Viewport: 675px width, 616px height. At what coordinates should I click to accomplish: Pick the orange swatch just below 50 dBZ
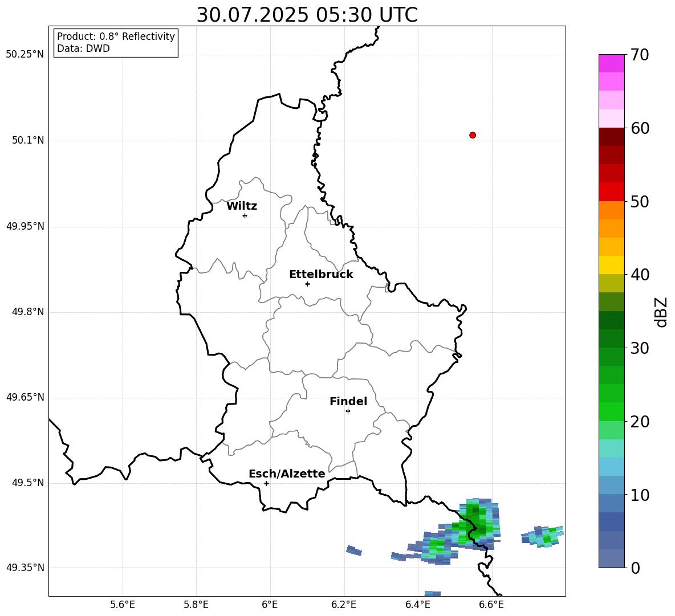point(611,210)
